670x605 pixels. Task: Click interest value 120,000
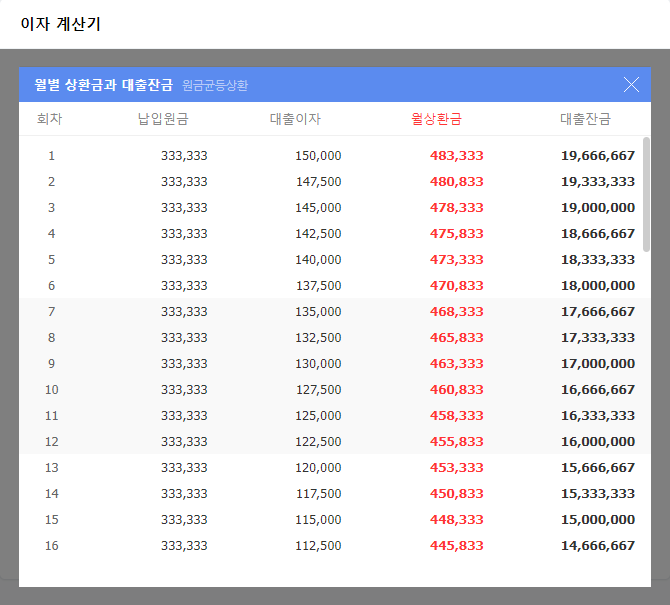(318, 468)
